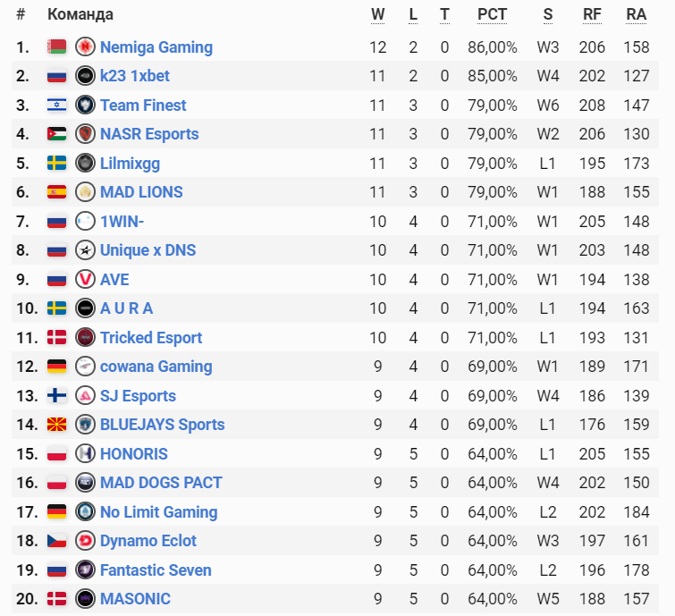This screenshot has height=616, width=675.
Task: Open the Lilmixgg team link
Action: tap(130, 164)
